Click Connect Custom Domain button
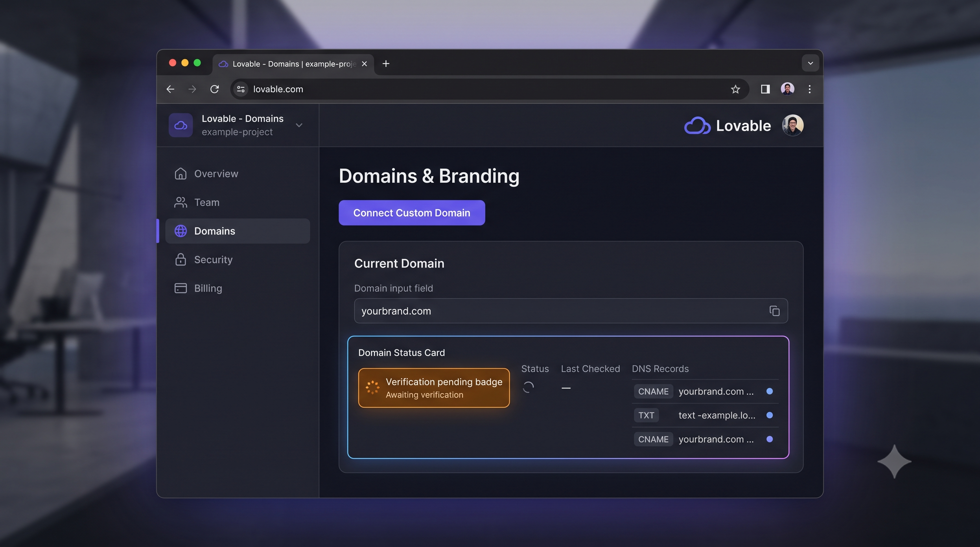The height and width of the screenshot is (547, 980). [x=412, y=213]
